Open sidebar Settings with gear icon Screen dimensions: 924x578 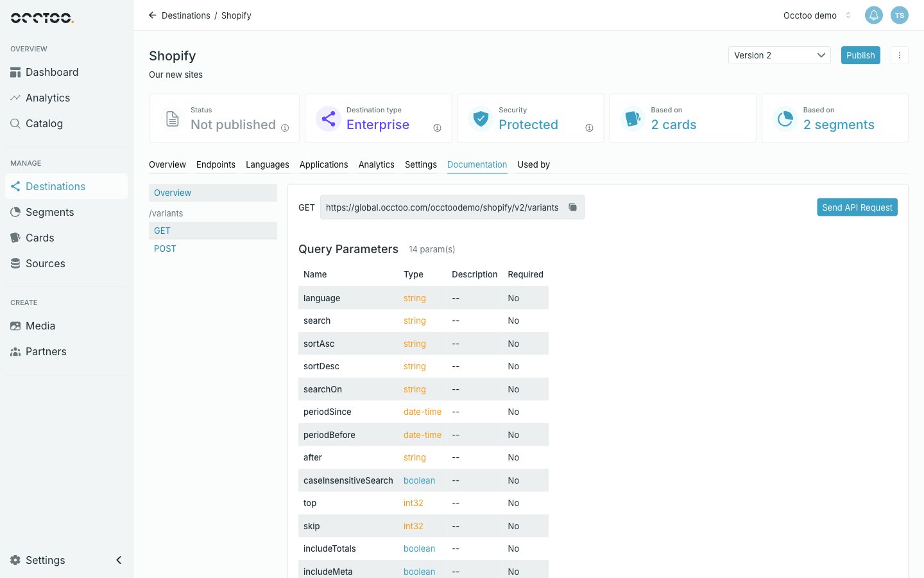38,560
